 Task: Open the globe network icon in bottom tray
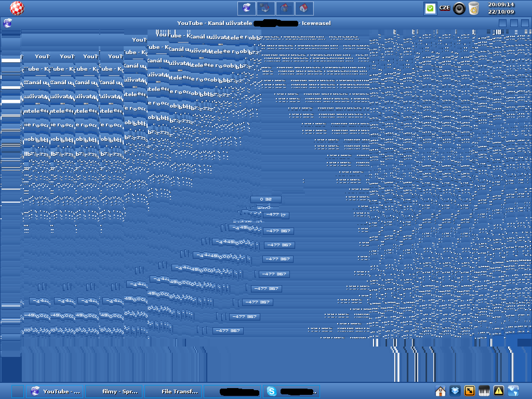(513, 391)
